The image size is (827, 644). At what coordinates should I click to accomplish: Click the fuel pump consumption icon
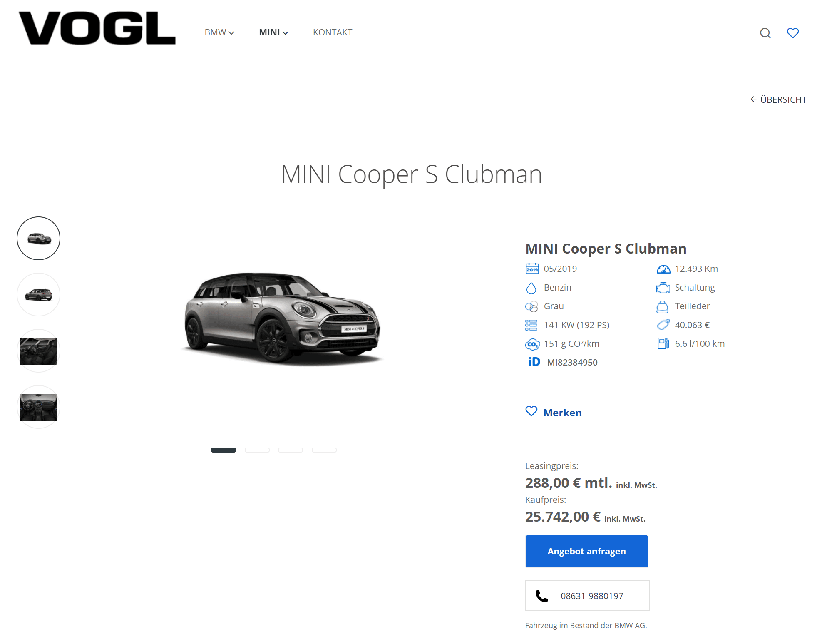pos(663,343)
